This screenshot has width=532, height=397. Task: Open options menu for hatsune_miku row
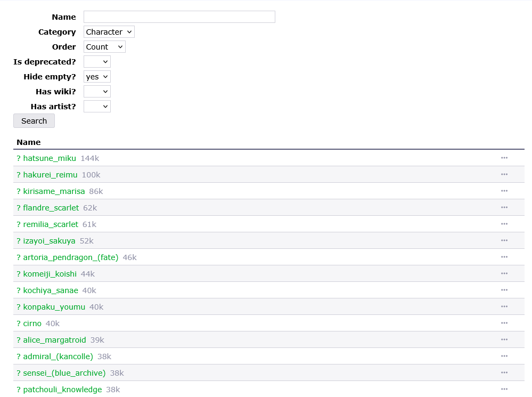click(x=504, y=158)
